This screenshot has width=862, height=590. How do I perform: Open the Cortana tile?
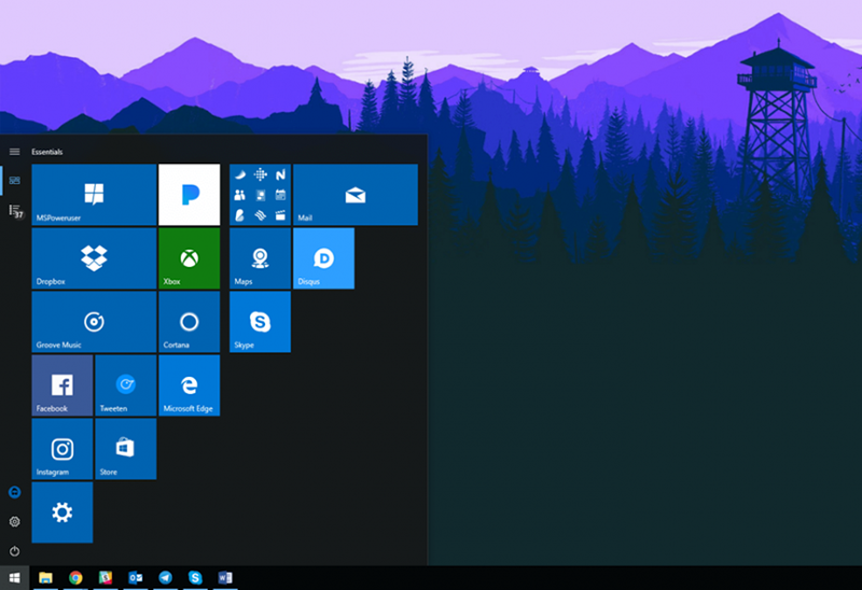(189, 322)
